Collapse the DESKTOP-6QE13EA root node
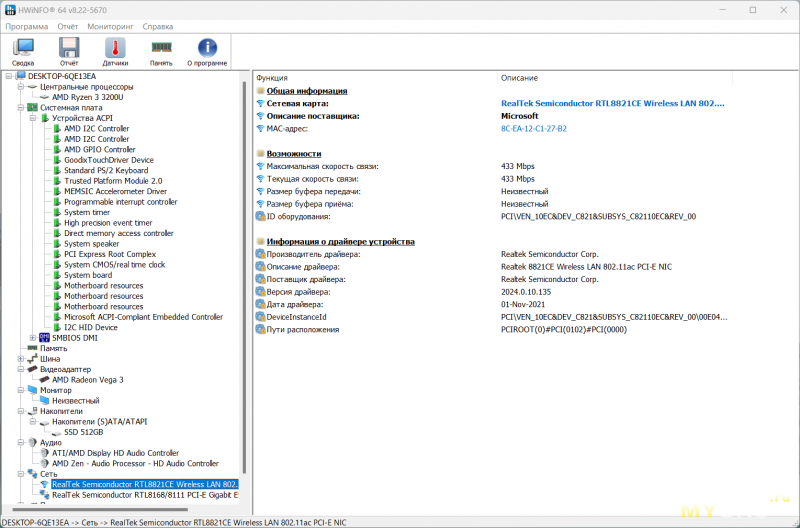The image size is (800, 528). [9, 76]
